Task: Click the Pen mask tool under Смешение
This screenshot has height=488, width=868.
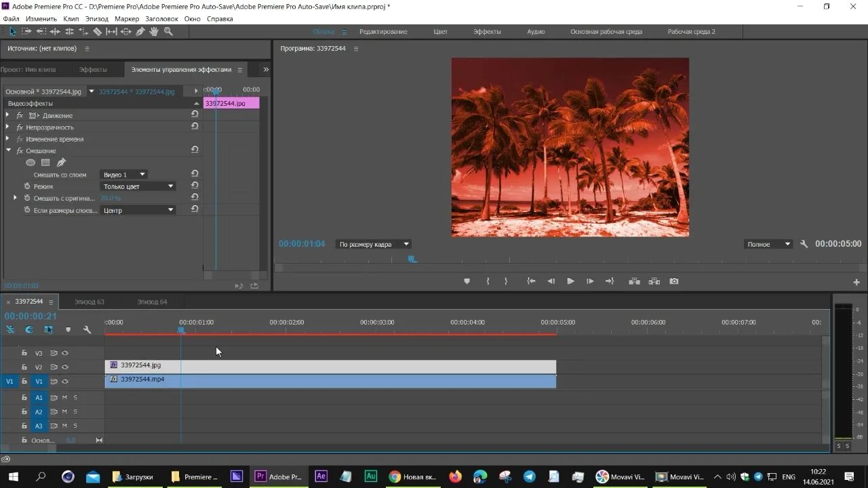Action: click(x=61, y=163)
